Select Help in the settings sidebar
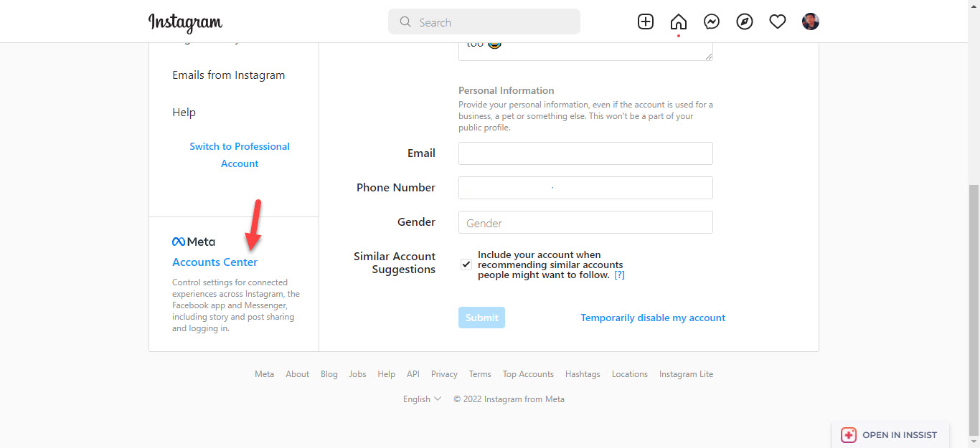Viewport: 980px width, 448px height. [x=184, y=113]
